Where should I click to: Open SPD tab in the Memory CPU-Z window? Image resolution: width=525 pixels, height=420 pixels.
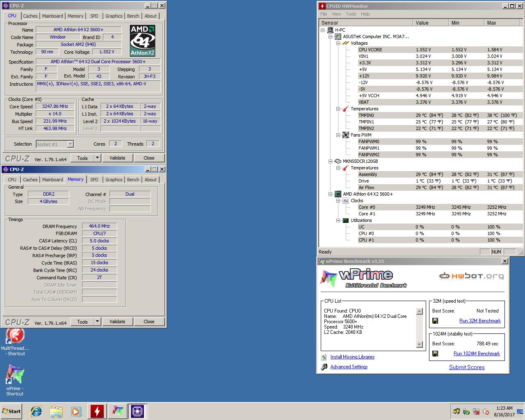point(94,180)
